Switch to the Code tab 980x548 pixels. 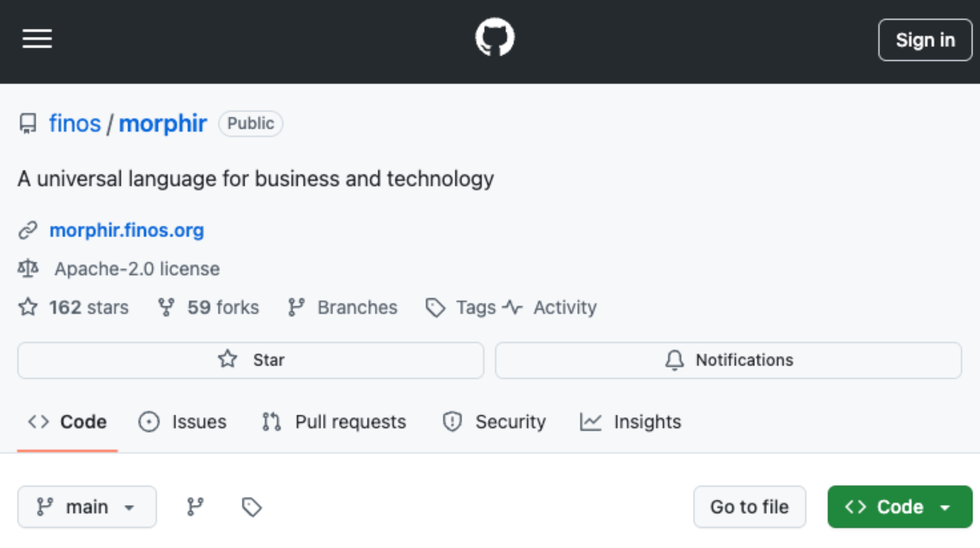point(67,422)
